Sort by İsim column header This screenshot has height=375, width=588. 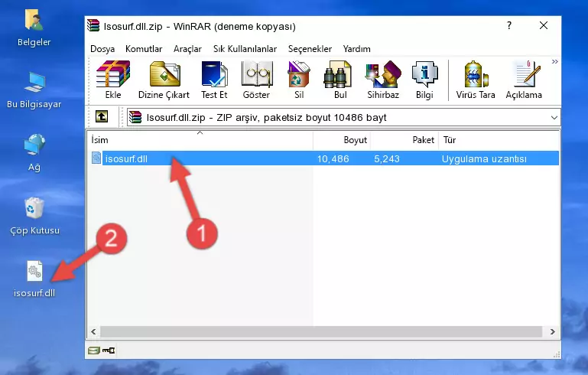[200, 139]
